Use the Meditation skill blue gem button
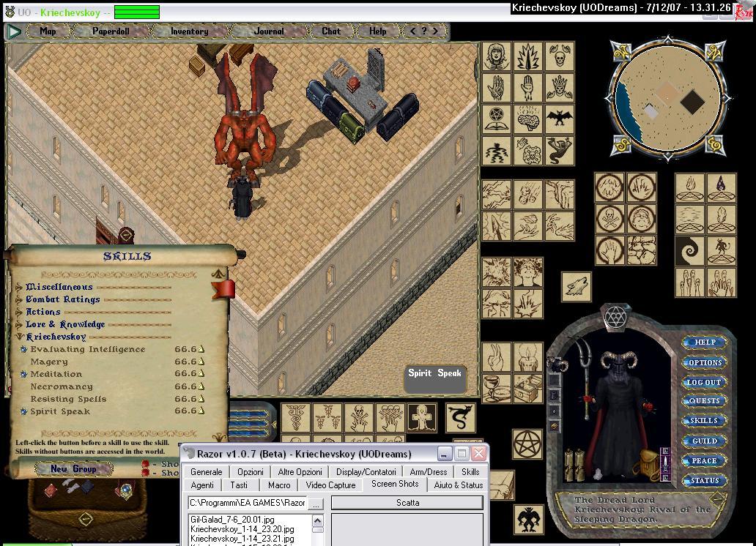Viewport: 756px width, 546px height. [23, 374]
